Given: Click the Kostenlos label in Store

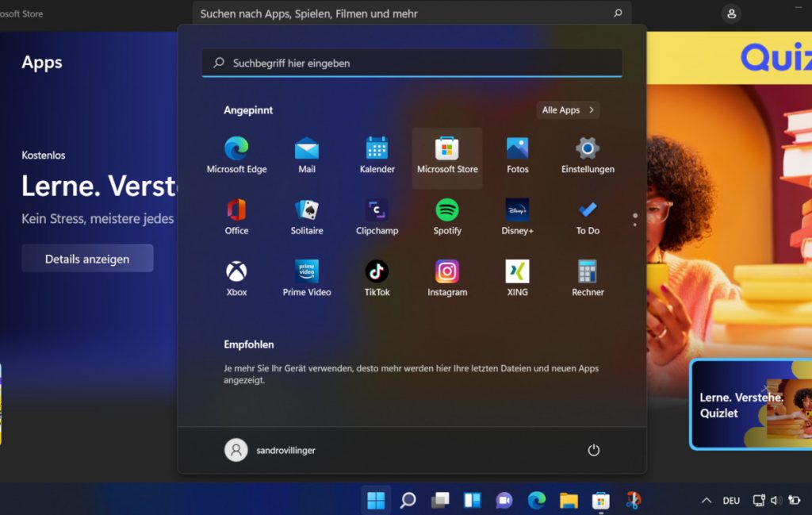Looking at the screenshot, I should pos(44,156).
